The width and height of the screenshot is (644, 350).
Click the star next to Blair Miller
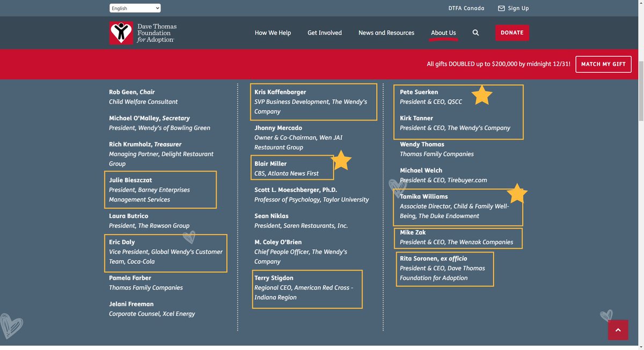(x=341, y=161)
